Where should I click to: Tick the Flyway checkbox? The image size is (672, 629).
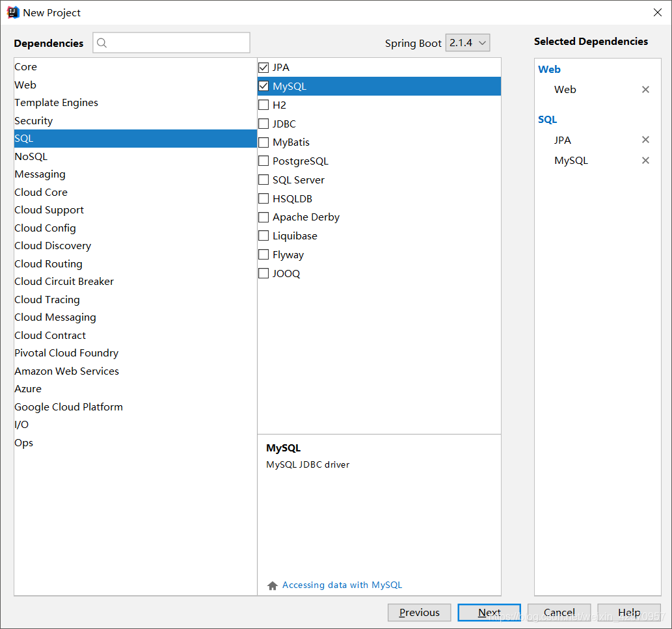pyautogui.click(x=263, y=255)
